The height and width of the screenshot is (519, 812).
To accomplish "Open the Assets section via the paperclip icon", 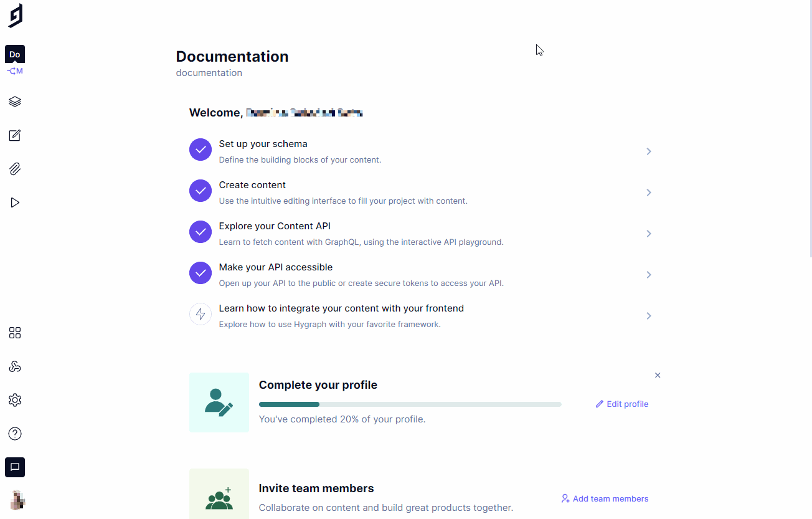I will [x=15, y=169].
